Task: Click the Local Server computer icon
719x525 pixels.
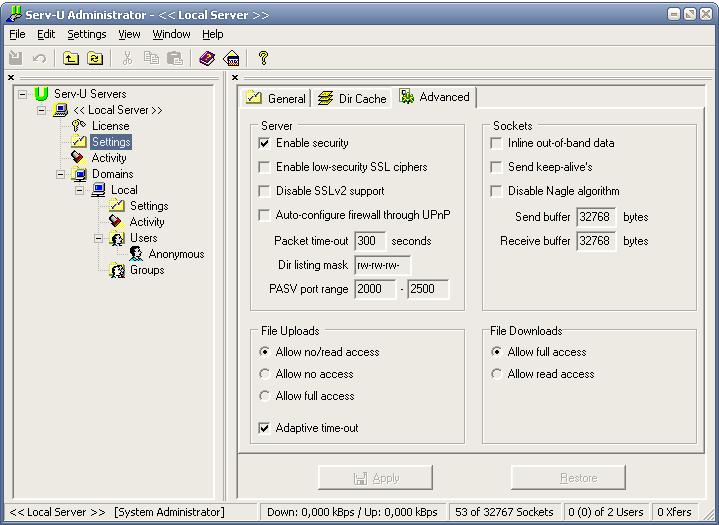Action: point(61,110)
